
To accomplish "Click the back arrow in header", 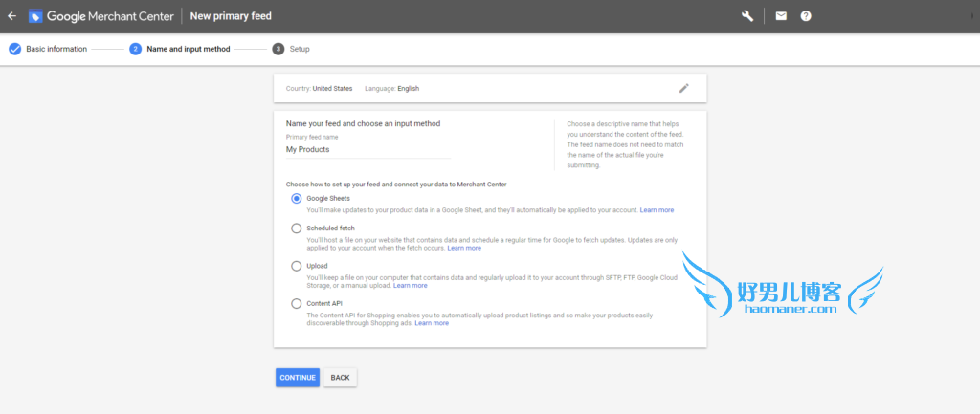I will click(x=11, y=16).
